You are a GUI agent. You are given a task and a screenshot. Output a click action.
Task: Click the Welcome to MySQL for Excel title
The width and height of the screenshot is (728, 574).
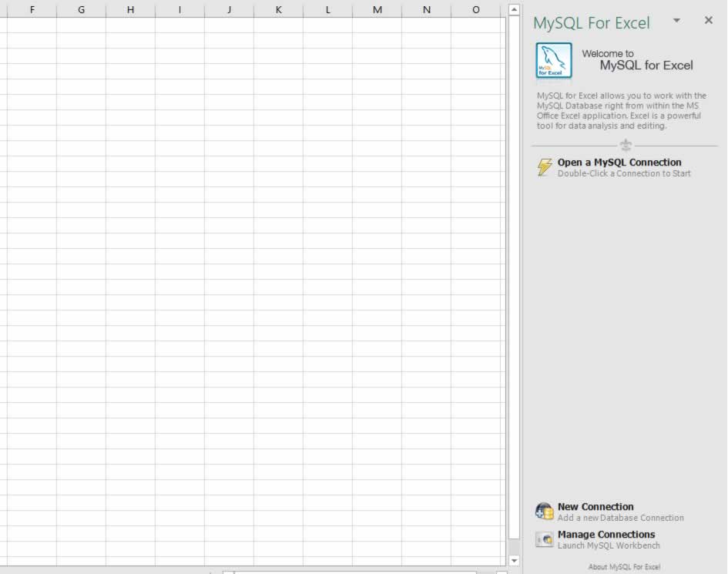[x=637, y=60]
